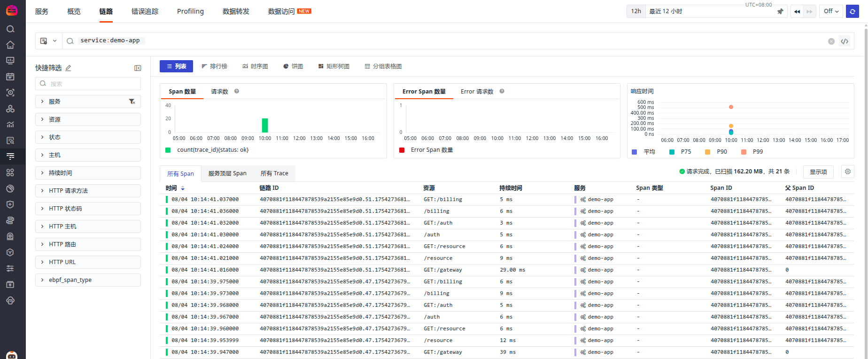Switch to the 所有 Trace tab
Screen dimensions: 868x359
click(274, 173)
